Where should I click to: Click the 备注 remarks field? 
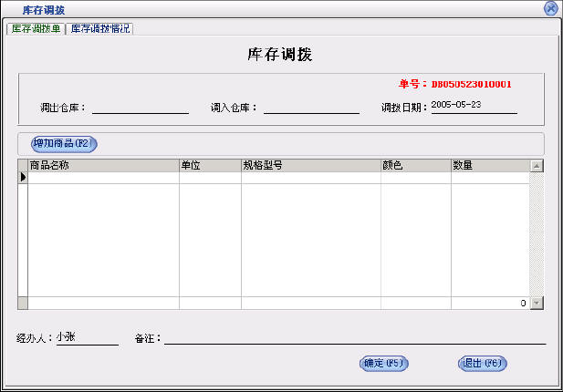tap(354, 337)
